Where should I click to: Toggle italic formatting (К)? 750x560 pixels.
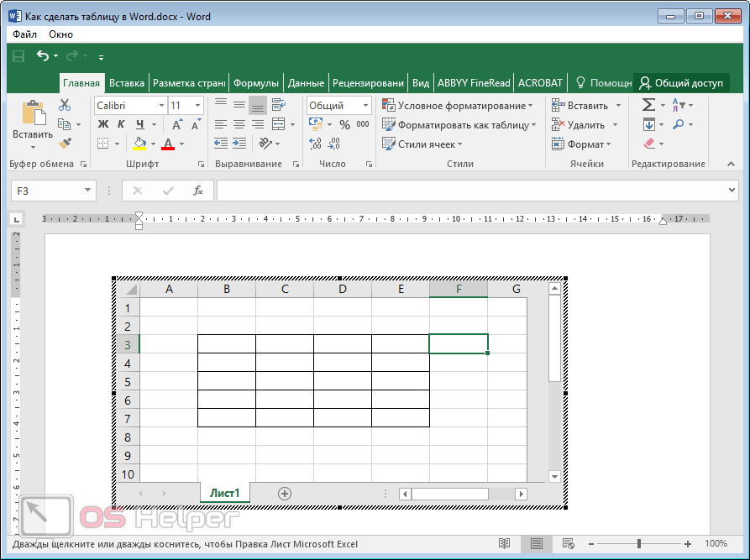pos(123,124)
